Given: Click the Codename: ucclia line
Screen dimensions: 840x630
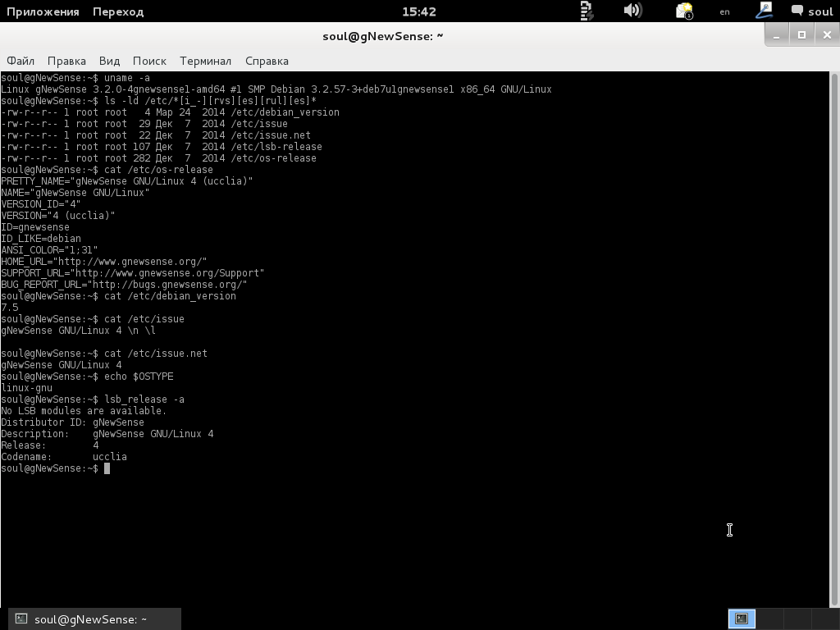Looking at the screenshot, I should pos(64,457).
